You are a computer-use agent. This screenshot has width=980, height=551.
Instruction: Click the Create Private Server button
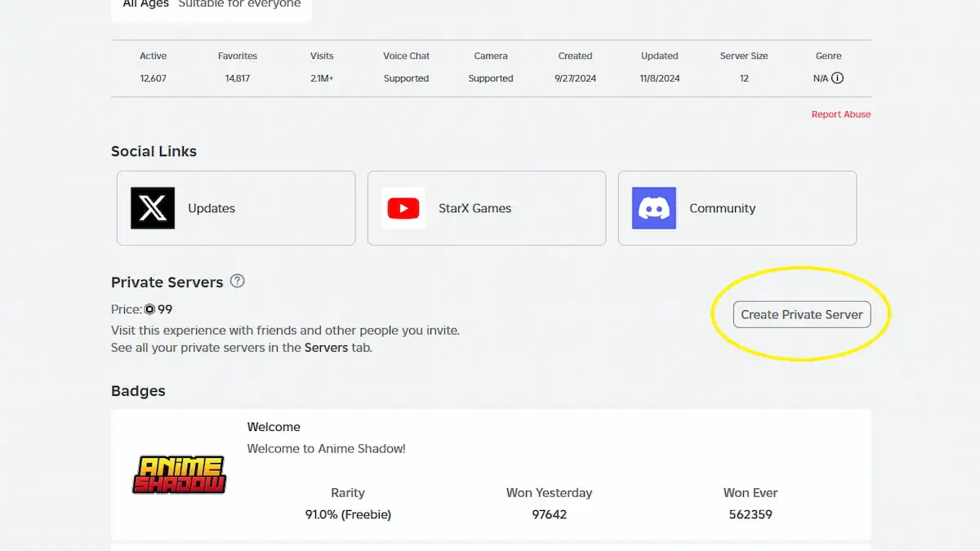pos(802,314)
